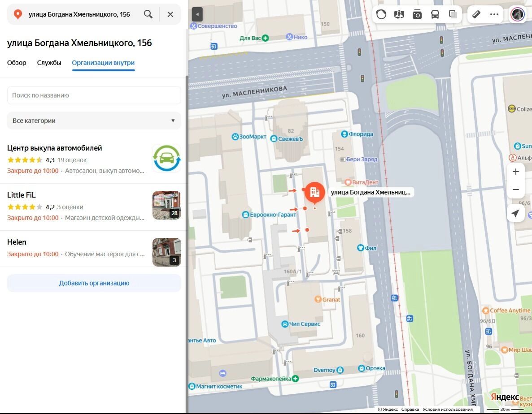Clear the search with the X button
Viewport: 532px width, 414px height.
coord(170,14)
